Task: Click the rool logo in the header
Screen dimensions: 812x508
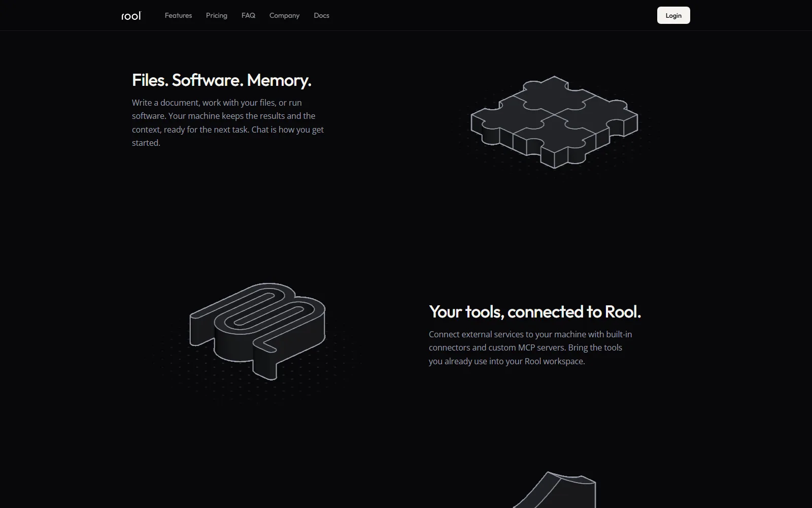Action: click(x=131, y=16)
